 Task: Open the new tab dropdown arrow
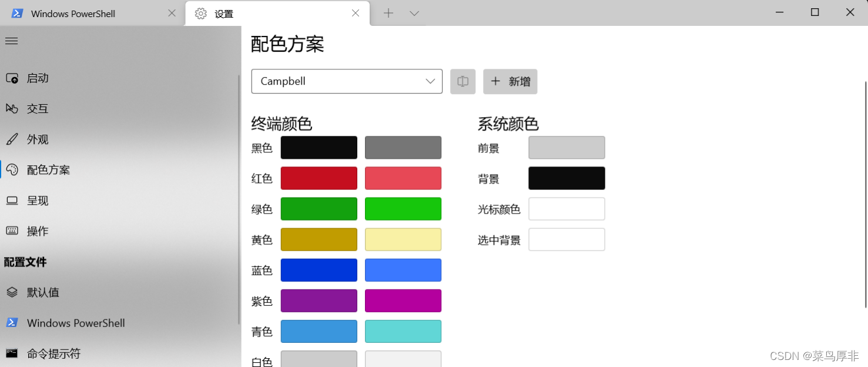pyautogui.click(x=414, y=12)
